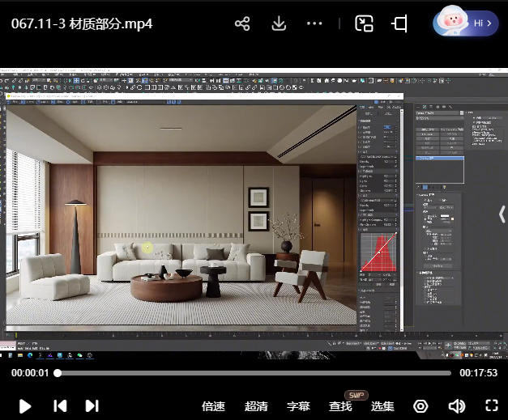Mute the video using the speaker icon

pos(457,406)
